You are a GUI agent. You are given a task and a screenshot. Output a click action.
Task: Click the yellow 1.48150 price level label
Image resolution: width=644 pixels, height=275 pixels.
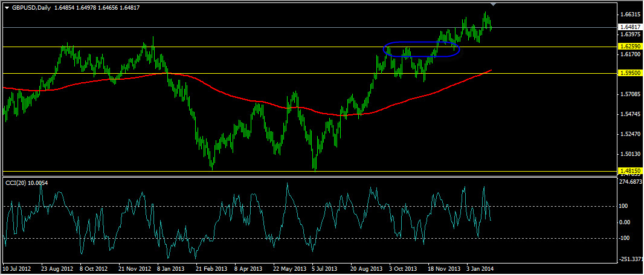pos(629,171)
